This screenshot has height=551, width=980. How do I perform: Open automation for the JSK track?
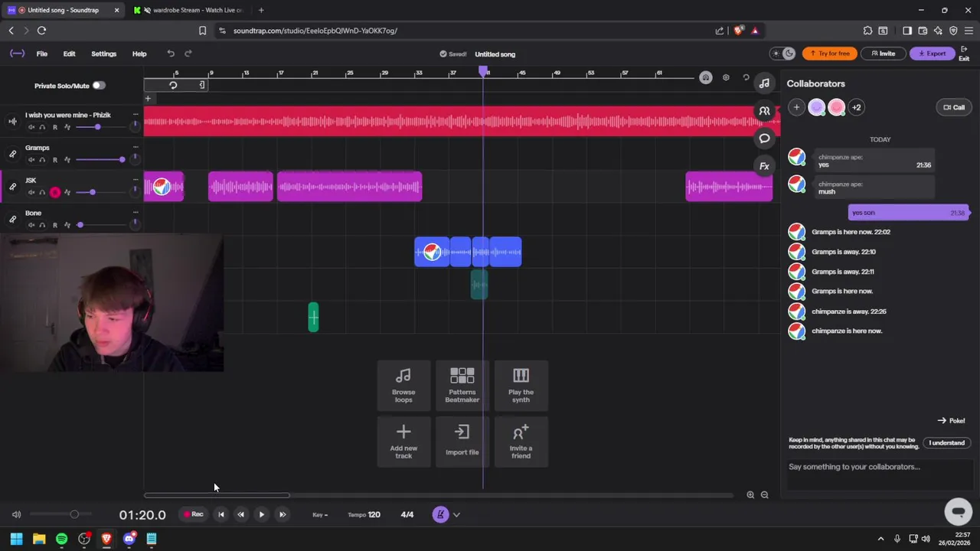pyautogui.click(x=67, y=192)
